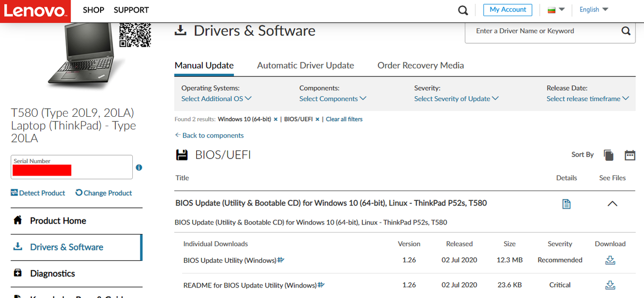Click checksum icon next to README entry
This screenshot has width=644, height=298.
(x=321, y=285)
